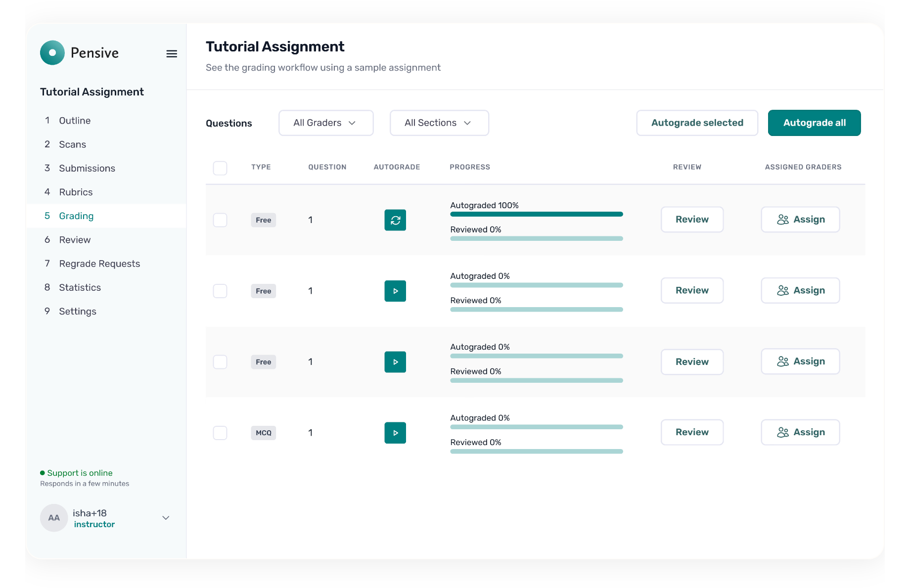
Task: Open Regrade Requests in the sidebar
Action: (x=99, y=264)
